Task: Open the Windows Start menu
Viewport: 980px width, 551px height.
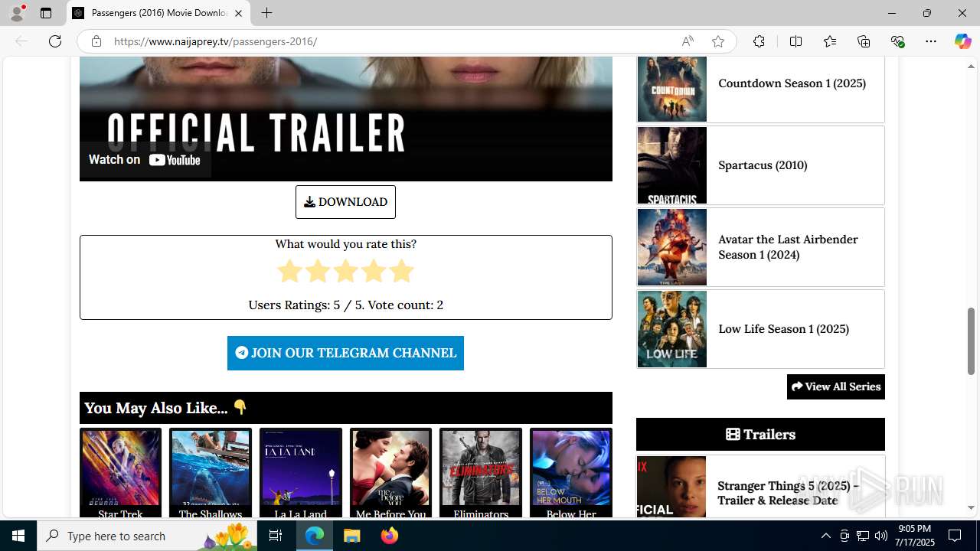Action: tap(18, 536)
